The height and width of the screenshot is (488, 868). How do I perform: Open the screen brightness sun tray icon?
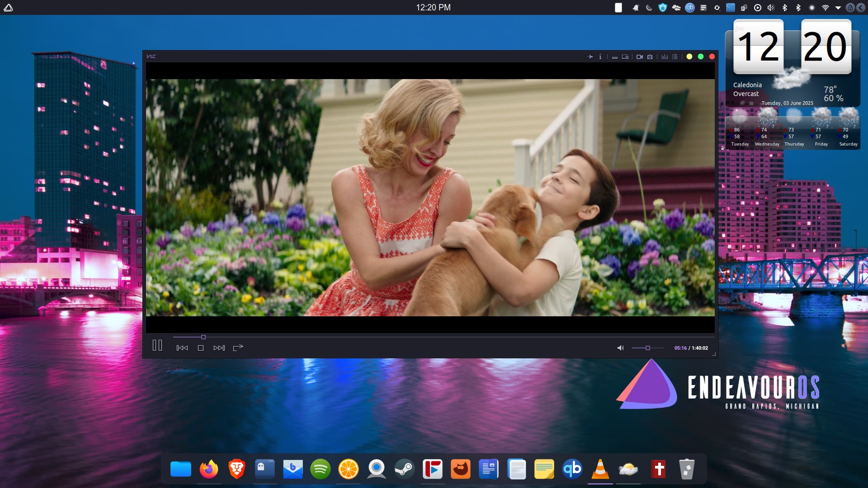[812, 8]
